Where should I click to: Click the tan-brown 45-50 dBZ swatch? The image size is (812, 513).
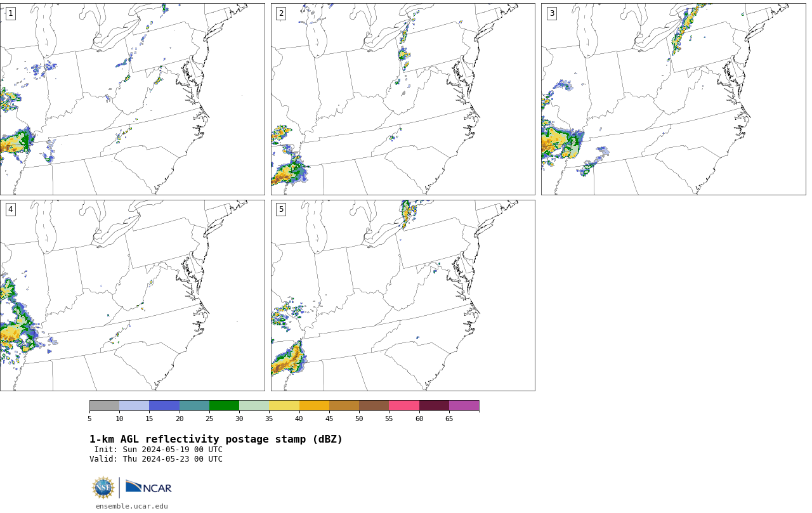click(x=344, y=406)
